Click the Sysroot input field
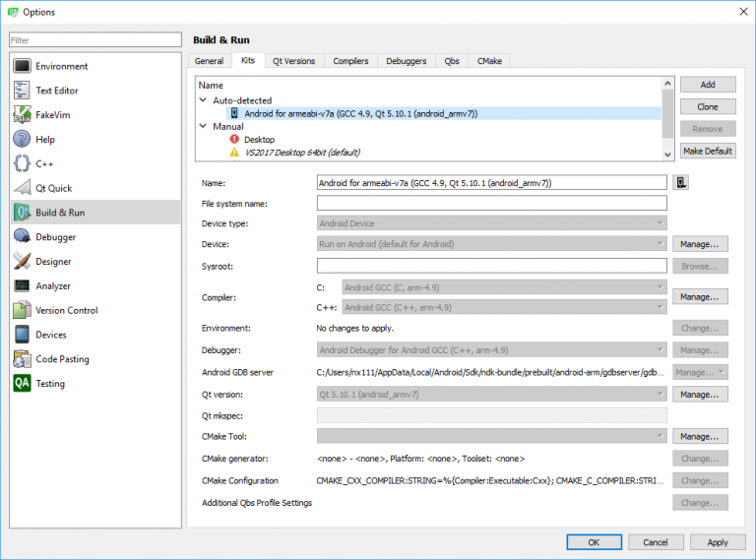This screenshot has height=560, width=756. [492, 266]
